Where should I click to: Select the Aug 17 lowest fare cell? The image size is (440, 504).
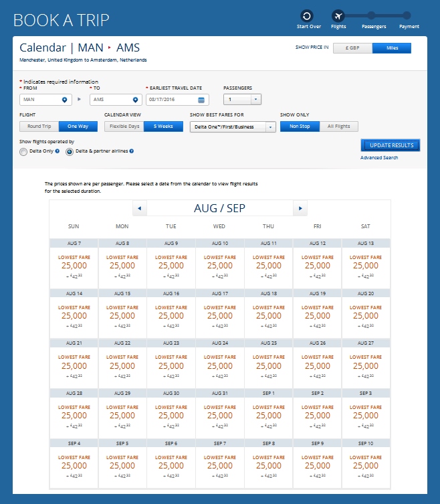(219, 313)
